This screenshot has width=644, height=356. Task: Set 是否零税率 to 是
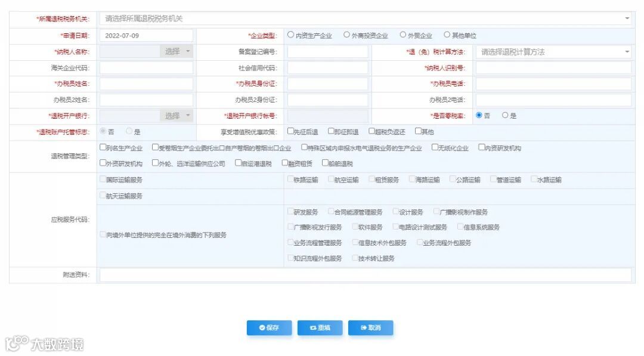(505, 115)
